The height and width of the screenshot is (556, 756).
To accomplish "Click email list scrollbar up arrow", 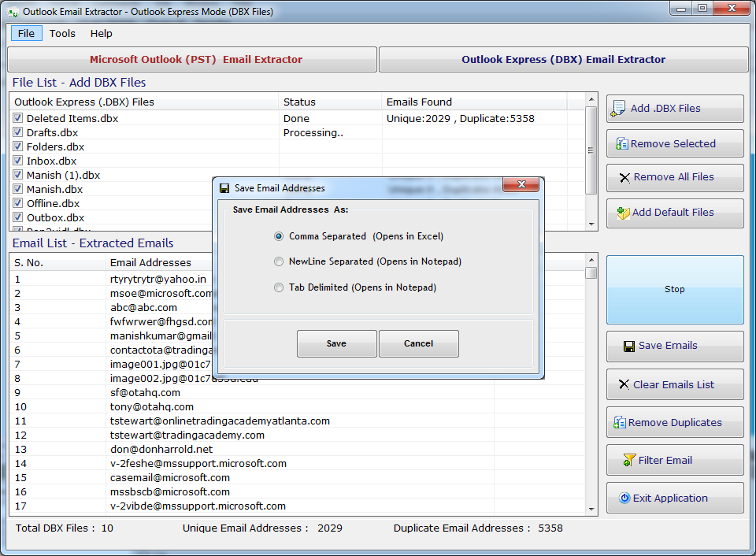I will click(x=591, y=260).
